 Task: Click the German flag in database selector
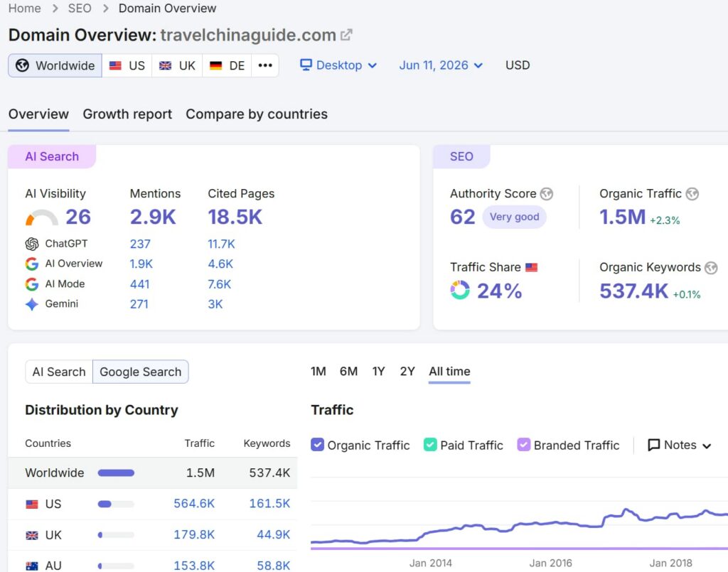[215, 65]
